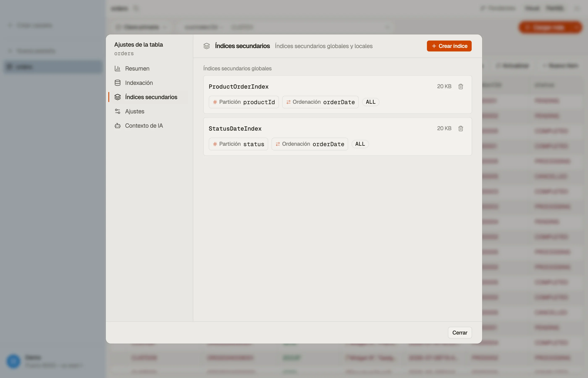Click the Ordenación orderDate chip in ProductOrderIndex
This screenshot has width=588, height=378.
click(320, 102)
